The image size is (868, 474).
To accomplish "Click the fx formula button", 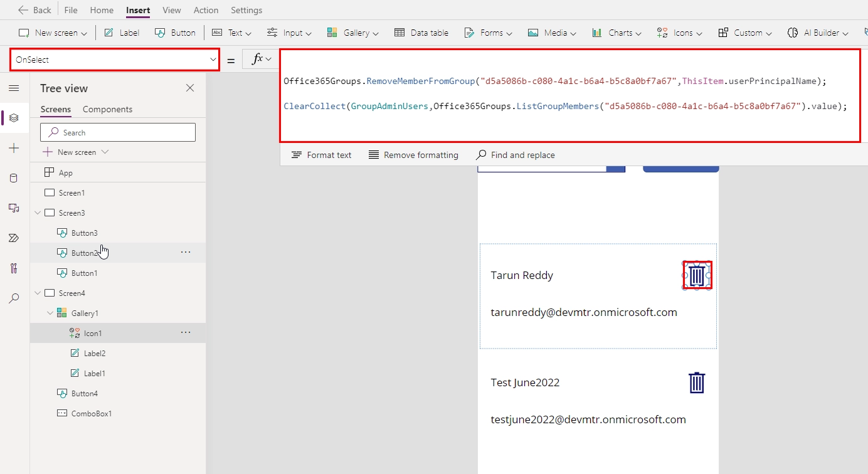I will (261, 59).
